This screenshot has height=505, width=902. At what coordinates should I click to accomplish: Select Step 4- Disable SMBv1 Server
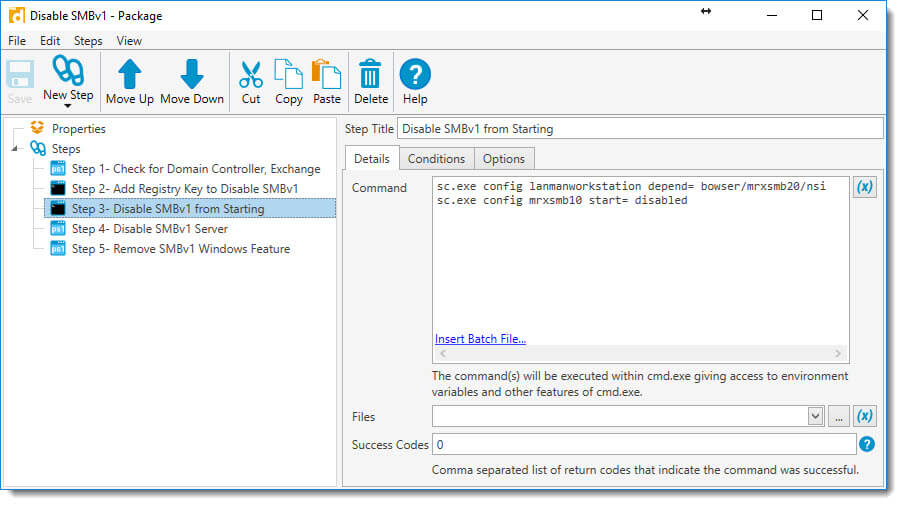pos(150,228)
